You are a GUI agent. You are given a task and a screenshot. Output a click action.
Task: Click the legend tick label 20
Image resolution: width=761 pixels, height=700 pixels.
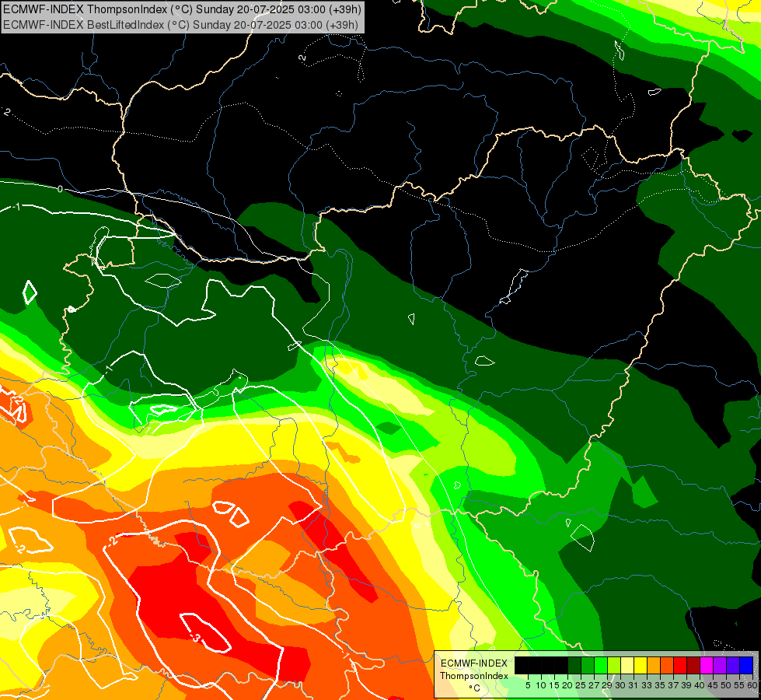[568, 685]
